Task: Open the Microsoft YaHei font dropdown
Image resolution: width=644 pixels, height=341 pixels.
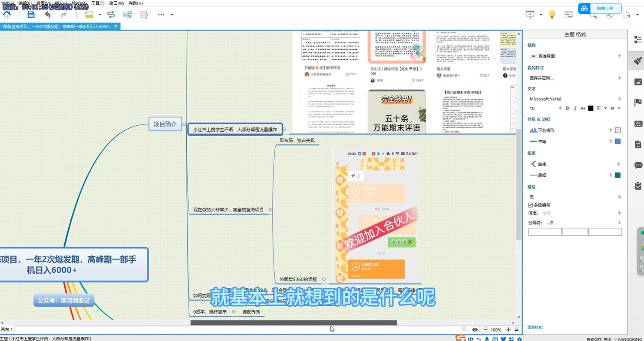Action: (x=575, y=99)
